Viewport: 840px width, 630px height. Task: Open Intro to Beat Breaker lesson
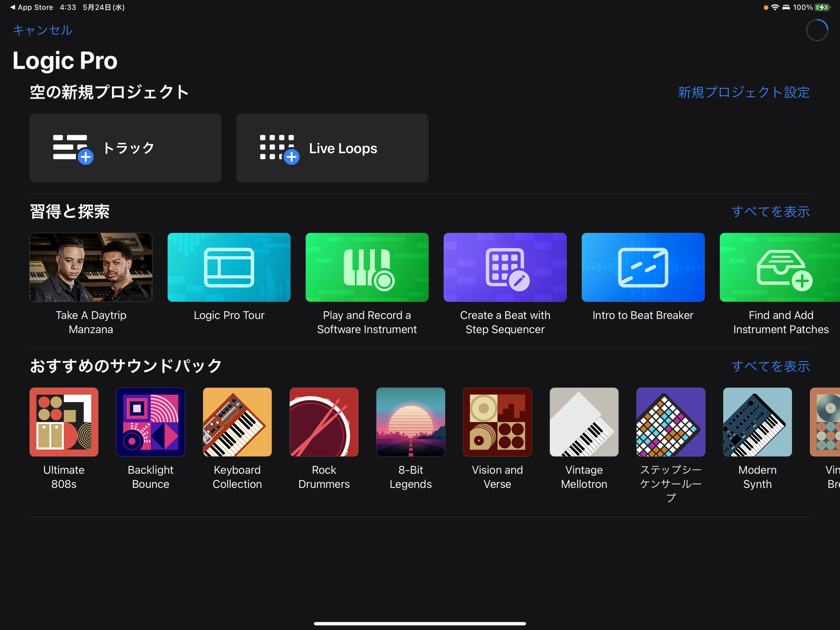point(643,267)
